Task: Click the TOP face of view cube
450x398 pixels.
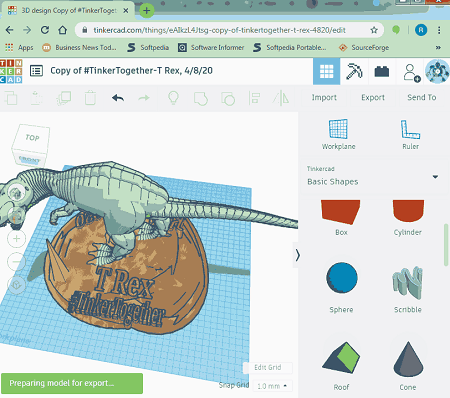Action: click(32, 138)
